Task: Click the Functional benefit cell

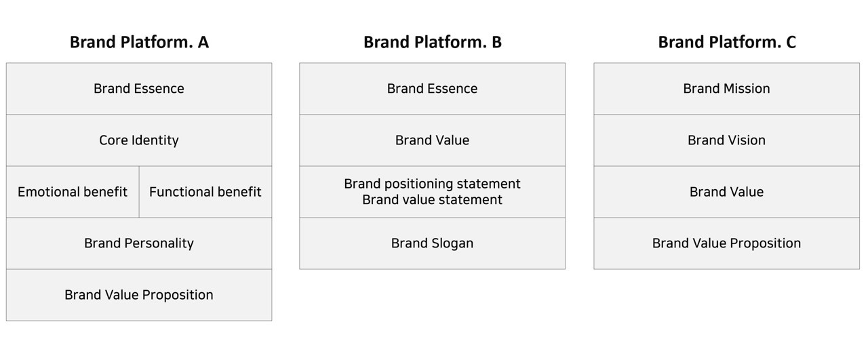Action: pos(205,192)
